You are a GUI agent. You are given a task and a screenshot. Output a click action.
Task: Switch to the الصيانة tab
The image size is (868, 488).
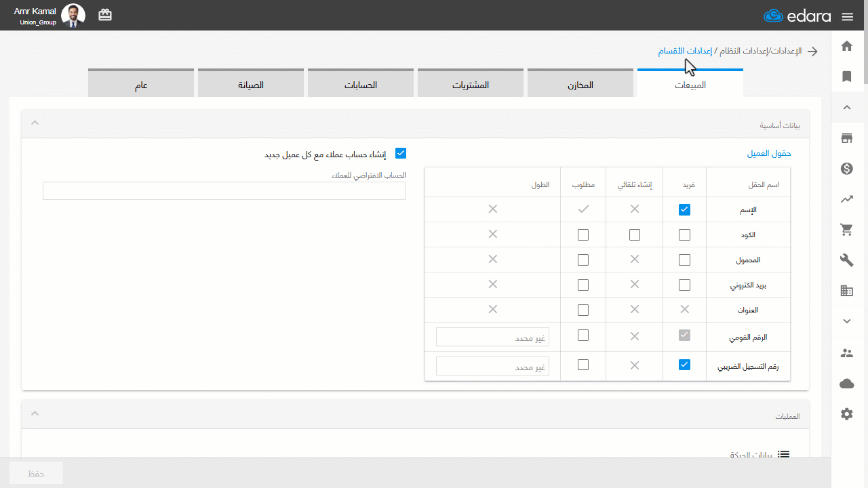click(x=251, y=83)
